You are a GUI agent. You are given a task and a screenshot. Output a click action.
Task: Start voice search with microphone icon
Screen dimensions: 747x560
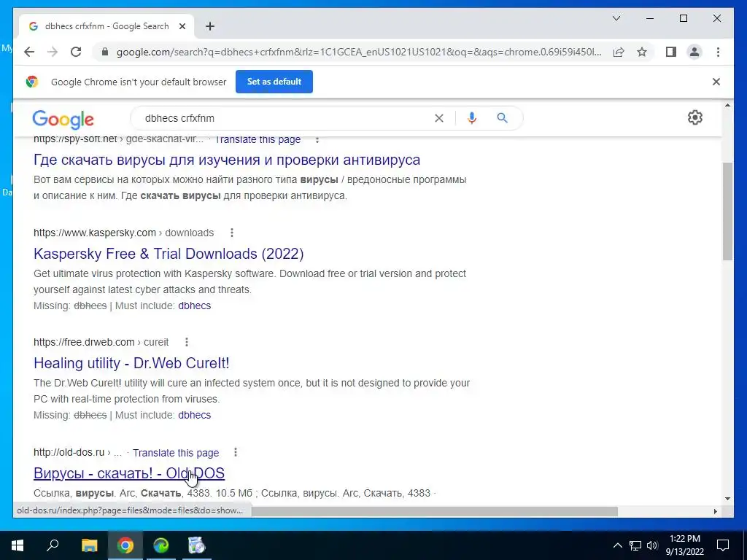coord(472,118)
